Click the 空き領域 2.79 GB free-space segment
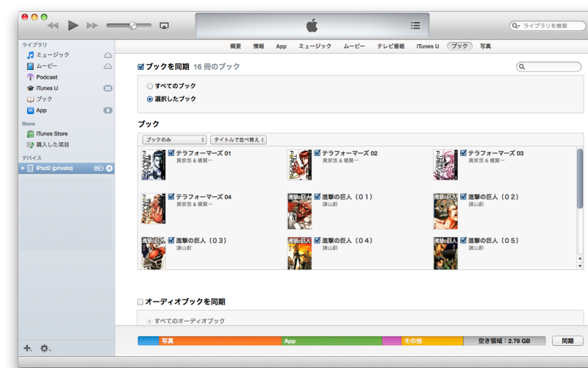The height and width of the screenshot is (368, 588). point(504,341)
